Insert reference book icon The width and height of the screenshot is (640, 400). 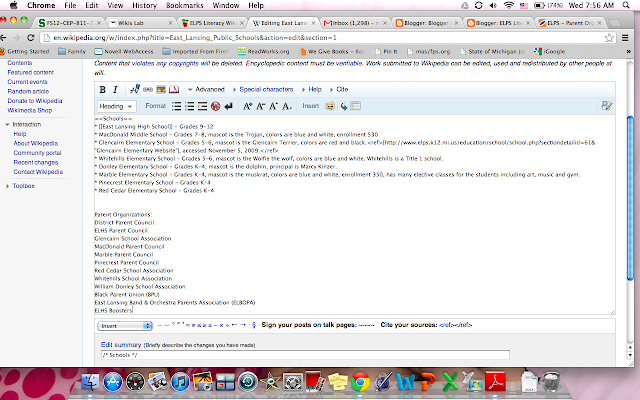pyautogui.click(x=174, y=89)
